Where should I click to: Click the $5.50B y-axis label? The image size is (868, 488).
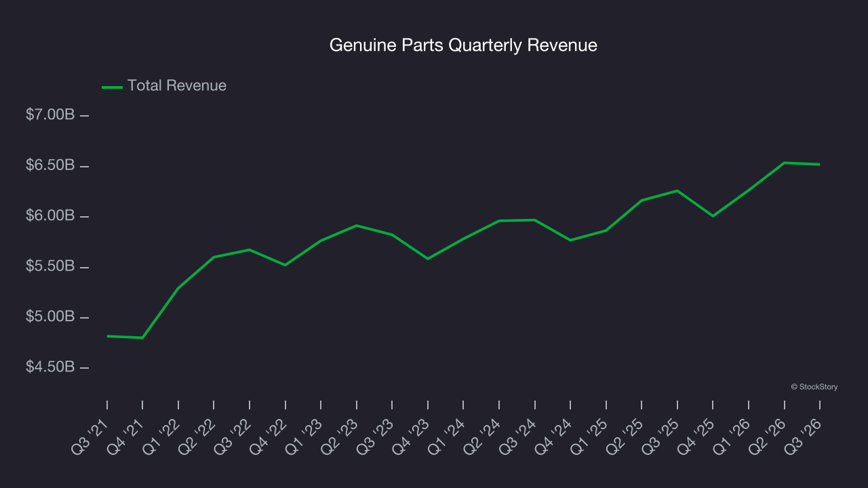click(x=50, y=267)
